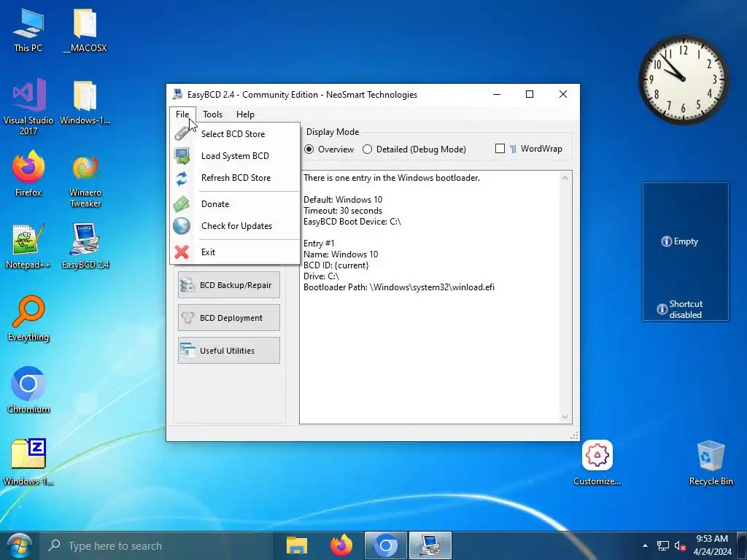Viewport: 747px width, 560px height.
Task: Click the red X icon beside Exit
Action: (182, 252)
